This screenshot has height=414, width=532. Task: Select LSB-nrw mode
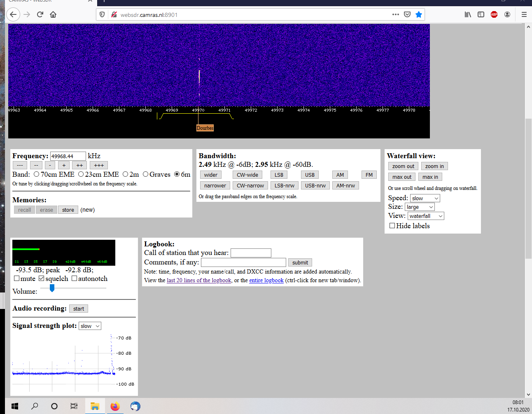click(x=285, y=185)
